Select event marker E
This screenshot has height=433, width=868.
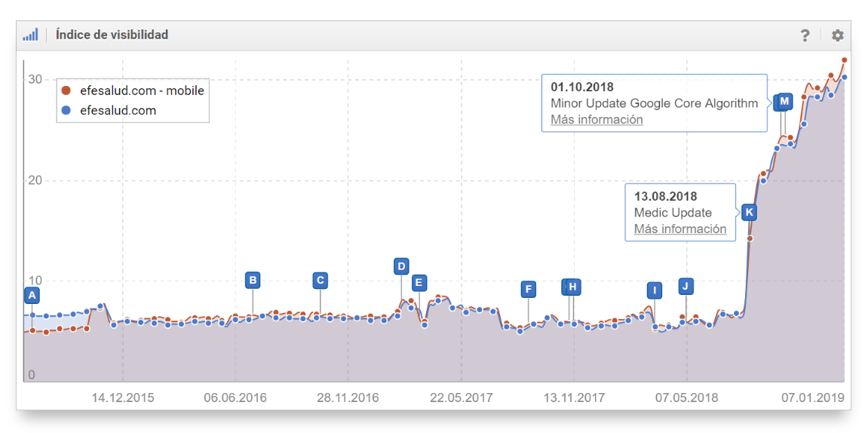point(419,283)
